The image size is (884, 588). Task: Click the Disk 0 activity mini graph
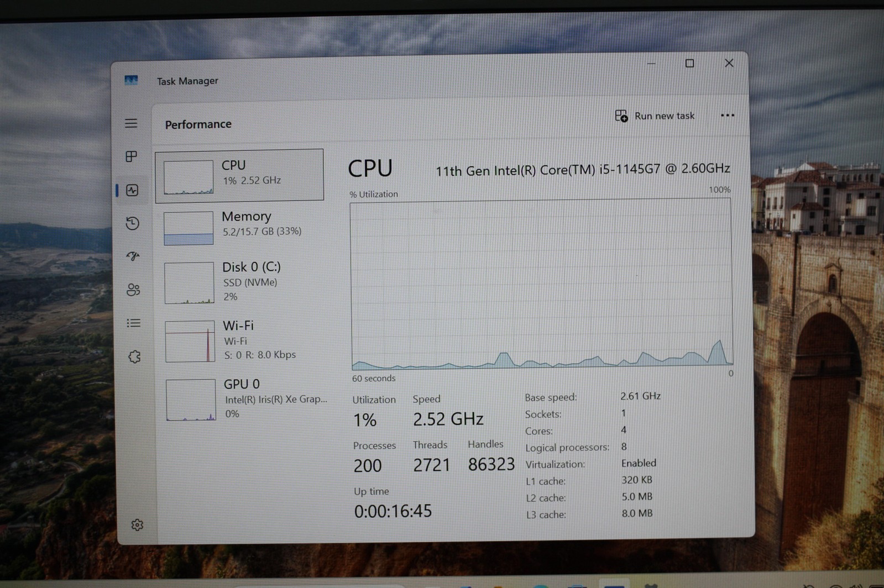189,283
